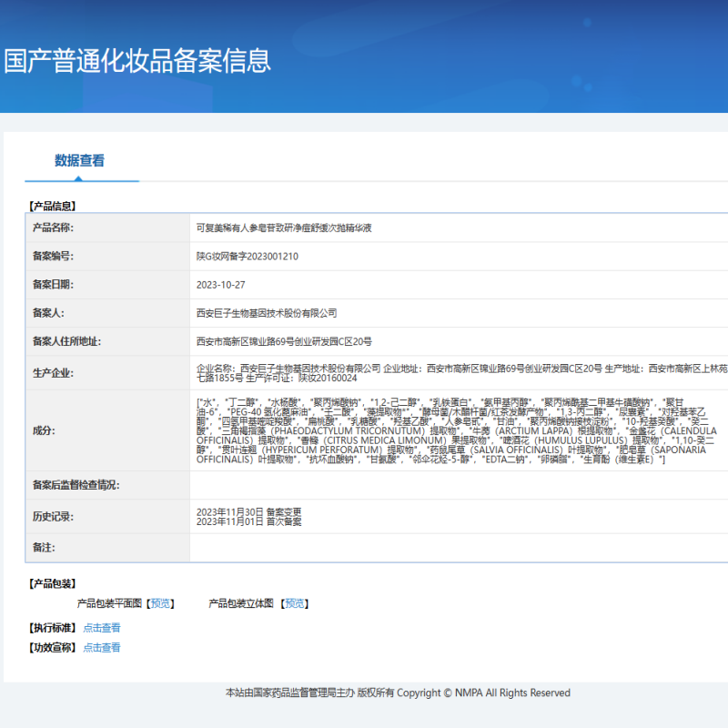728x728 pixels.
Task: Click the 历史记录 row label
Action: click(53, 516)
